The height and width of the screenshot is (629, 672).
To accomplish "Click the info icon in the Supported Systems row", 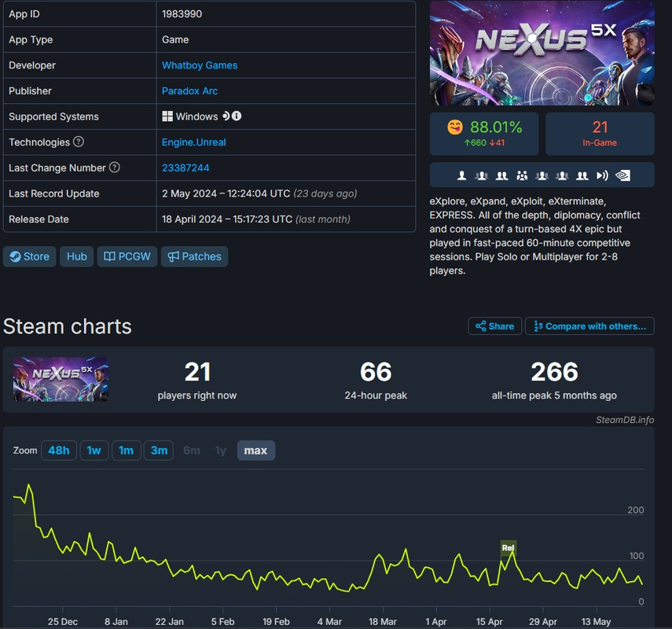I will pyautogui.click(x=237, y=116).
